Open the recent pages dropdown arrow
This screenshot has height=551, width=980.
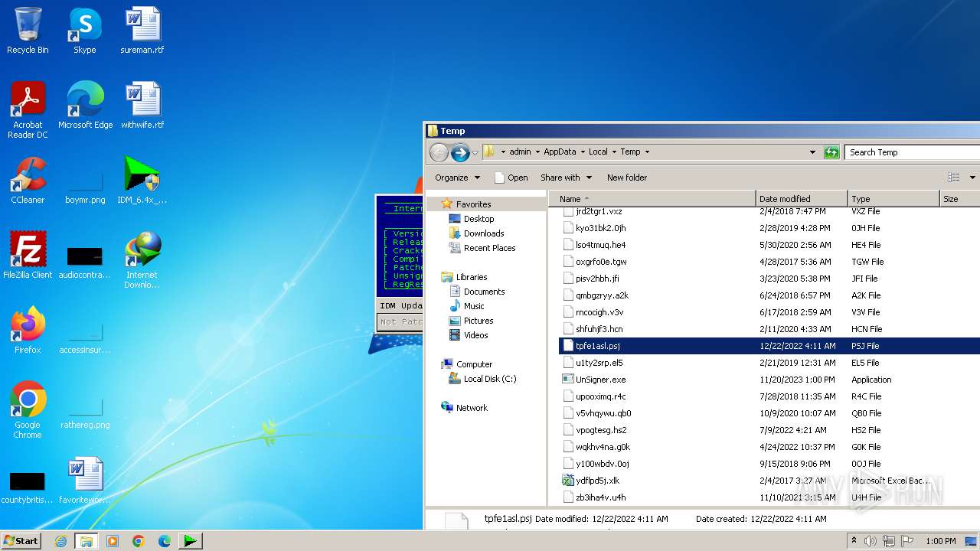click(475, 153)
